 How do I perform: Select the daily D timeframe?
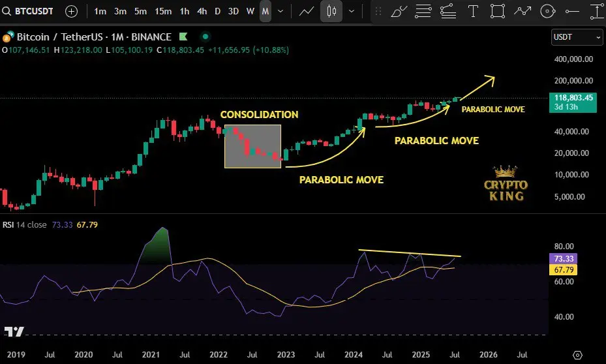(x=217, y=11)
